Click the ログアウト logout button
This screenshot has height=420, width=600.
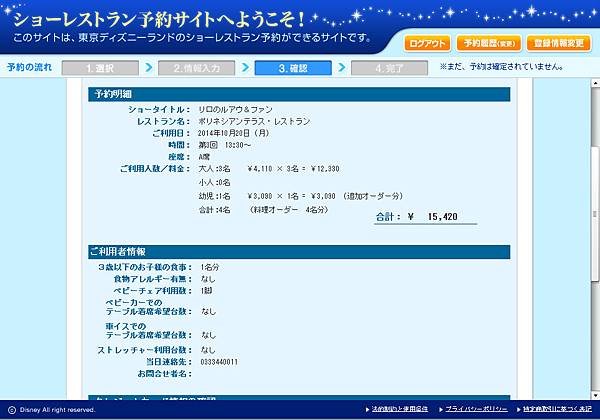(x=427, y=43)
